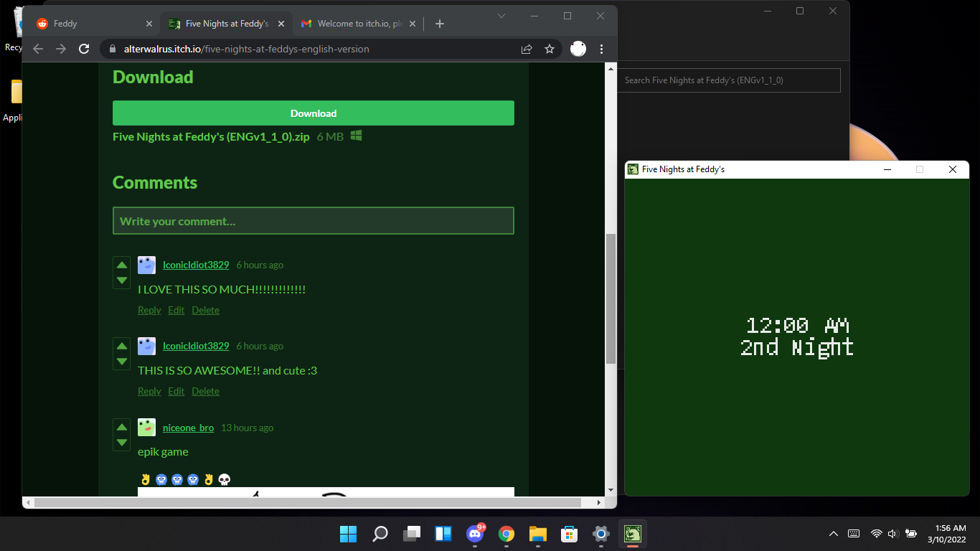Viewport: 980px width, 551px height.
Task: Open Chrome's tab search chevron
Action: pos(501,16)
